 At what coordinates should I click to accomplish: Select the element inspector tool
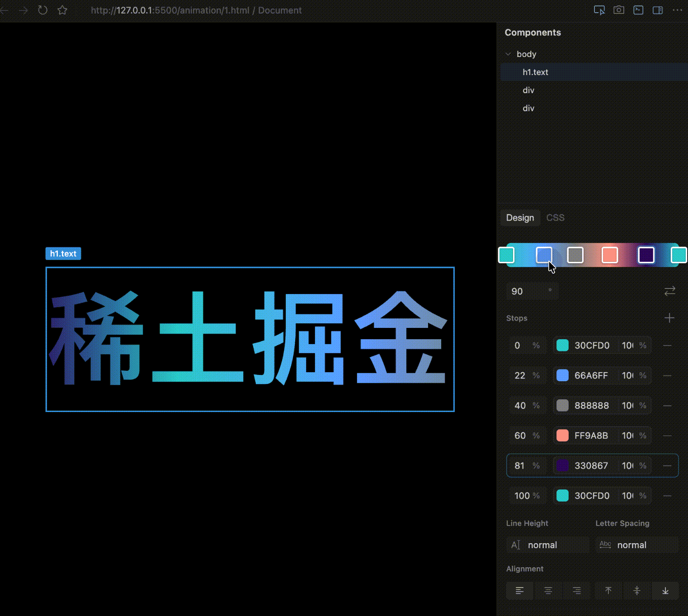[599, 9]
